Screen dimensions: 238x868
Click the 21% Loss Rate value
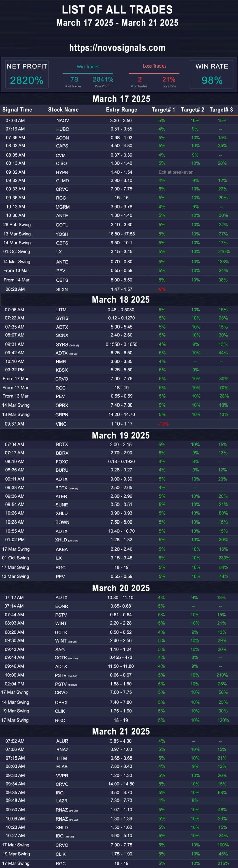[x=169, y=79]
